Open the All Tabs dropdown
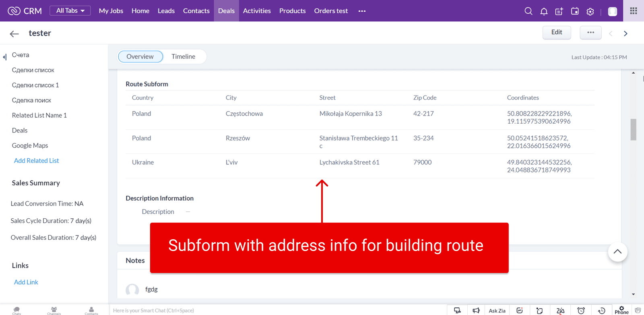 coord(70,10)
